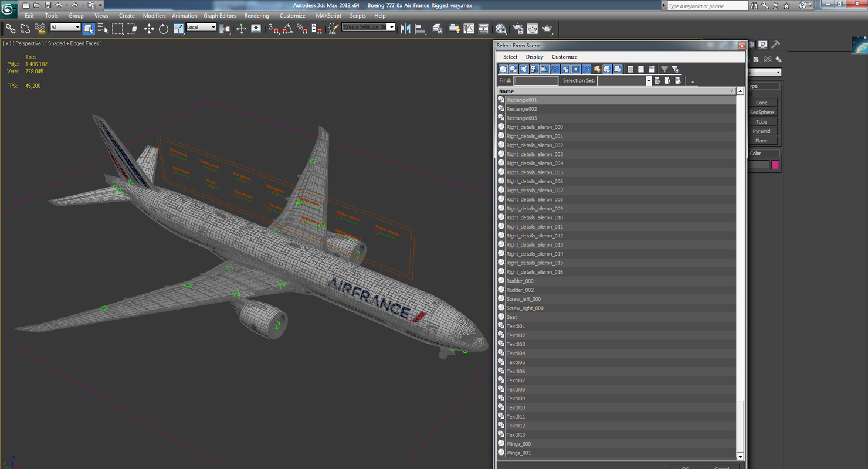Click the Save File icon in title bar
The width and height of the screenshot is (868, 469).
point(48,5)
